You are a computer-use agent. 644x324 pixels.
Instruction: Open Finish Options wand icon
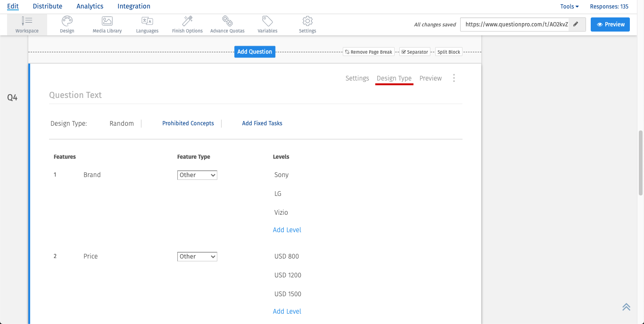pos(187,21)
